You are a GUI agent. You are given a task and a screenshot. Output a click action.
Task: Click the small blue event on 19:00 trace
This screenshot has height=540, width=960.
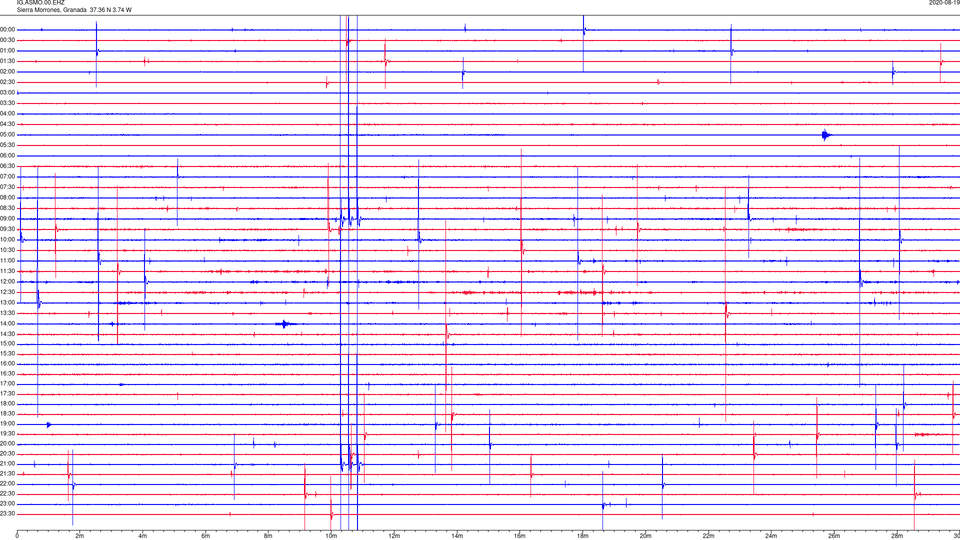[x=49, y=424]
